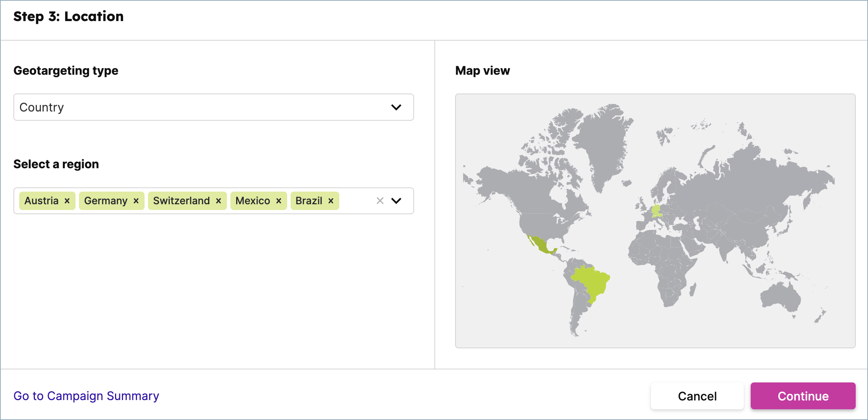The image size is (868, 420).
Task: Remove the Brazil tag
Action: click(x=331, y=201)
